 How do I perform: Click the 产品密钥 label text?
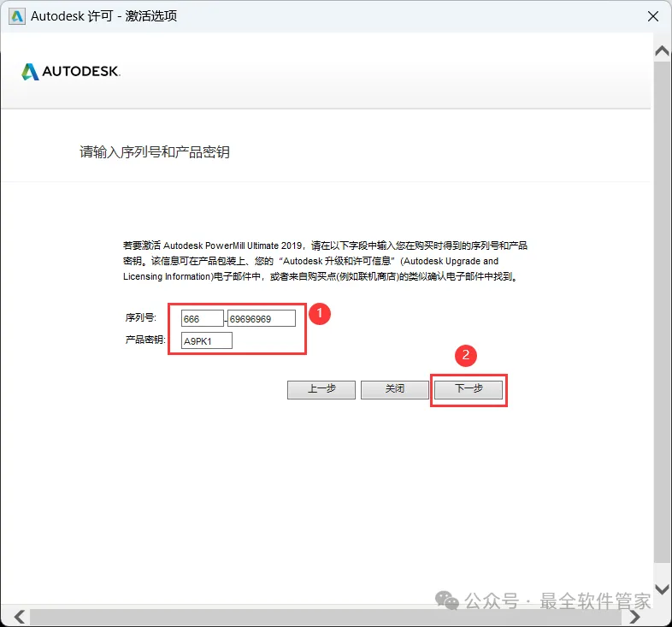click(x=145, y=340)
